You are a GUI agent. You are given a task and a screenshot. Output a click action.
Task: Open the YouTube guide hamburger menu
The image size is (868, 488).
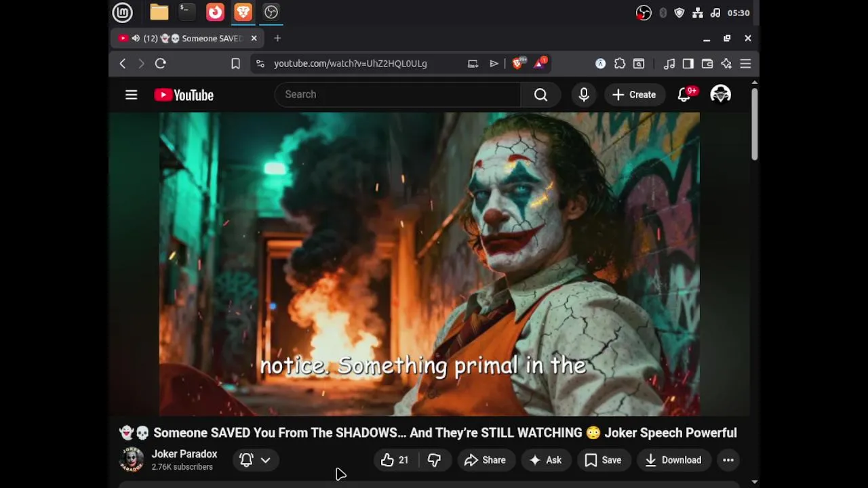pos(132,95)
